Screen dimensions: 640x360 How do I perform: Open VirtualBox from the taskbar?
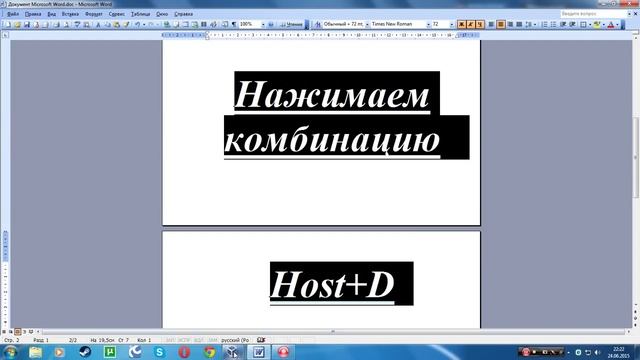point(233,352)
